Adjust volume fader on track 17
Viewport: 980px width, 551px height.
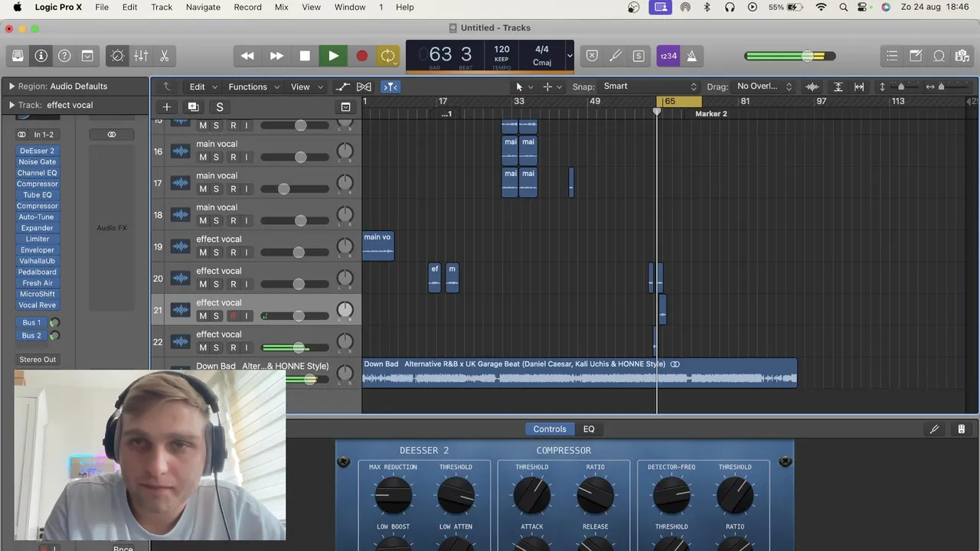[x=283, y=189]
